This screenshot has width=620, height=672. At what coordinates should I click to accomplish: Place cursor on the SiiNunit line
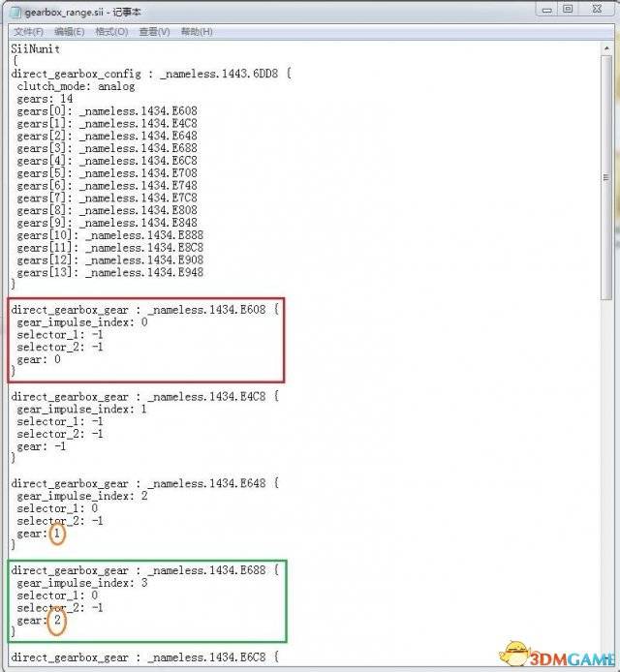point(38,48)
